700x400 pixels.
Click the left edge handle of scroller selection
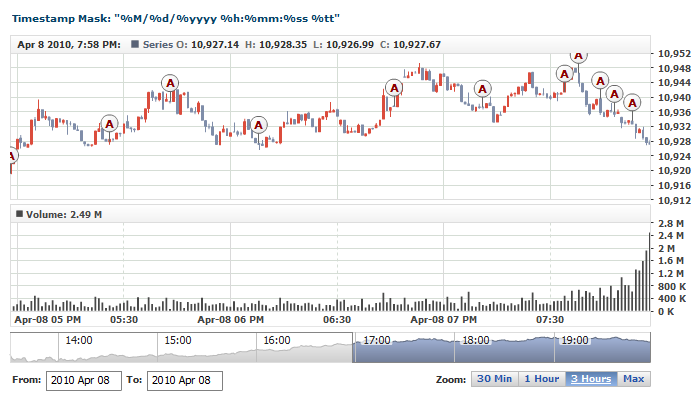354,349
